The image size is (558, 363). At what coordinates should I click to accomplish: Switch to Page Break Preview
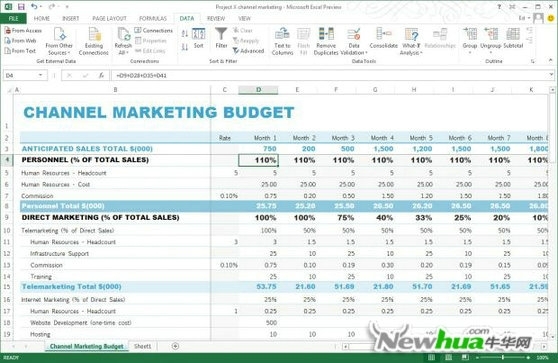(464, 357)
